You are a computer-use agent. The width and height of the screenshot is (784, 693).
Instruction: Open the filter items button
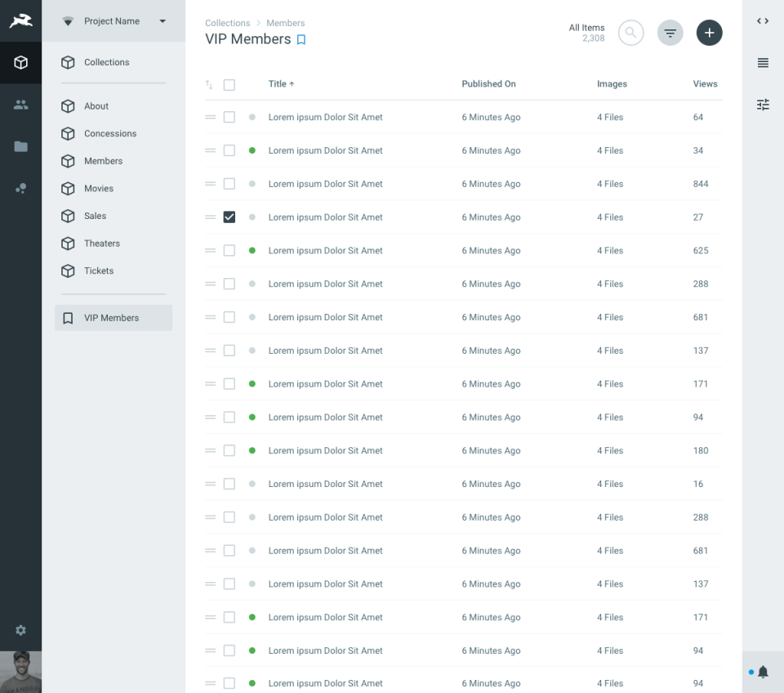670,33
